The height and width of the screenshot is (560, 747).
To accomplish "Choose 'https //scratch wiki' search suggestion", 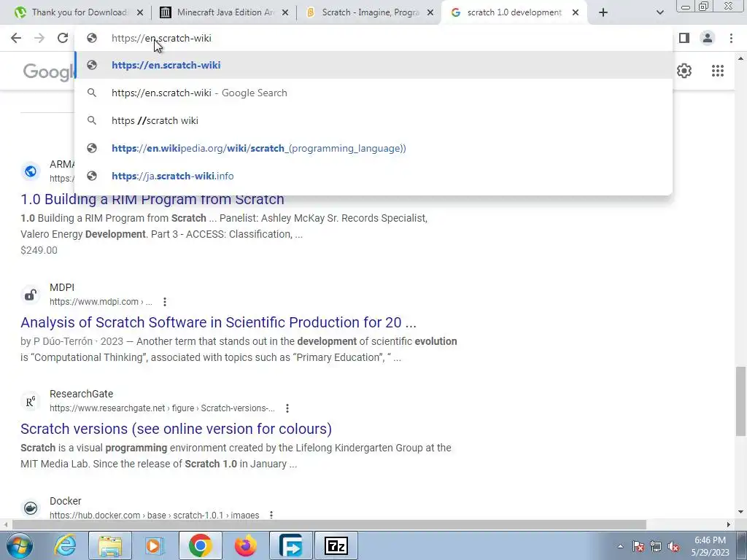I will point(373,120).
